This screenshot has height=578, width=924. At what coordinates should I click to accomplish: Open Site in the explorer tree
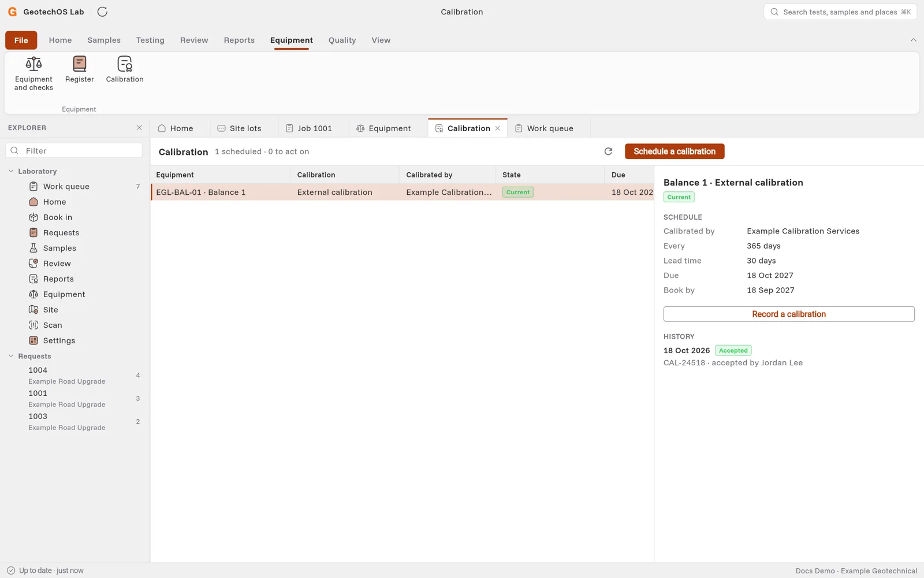74,310
